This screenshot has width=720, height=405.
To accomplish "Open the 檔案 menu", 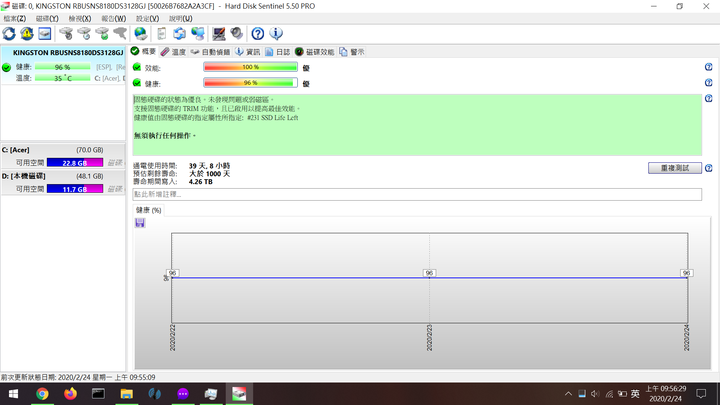I will pyautogui.click(x=15, y=18).
